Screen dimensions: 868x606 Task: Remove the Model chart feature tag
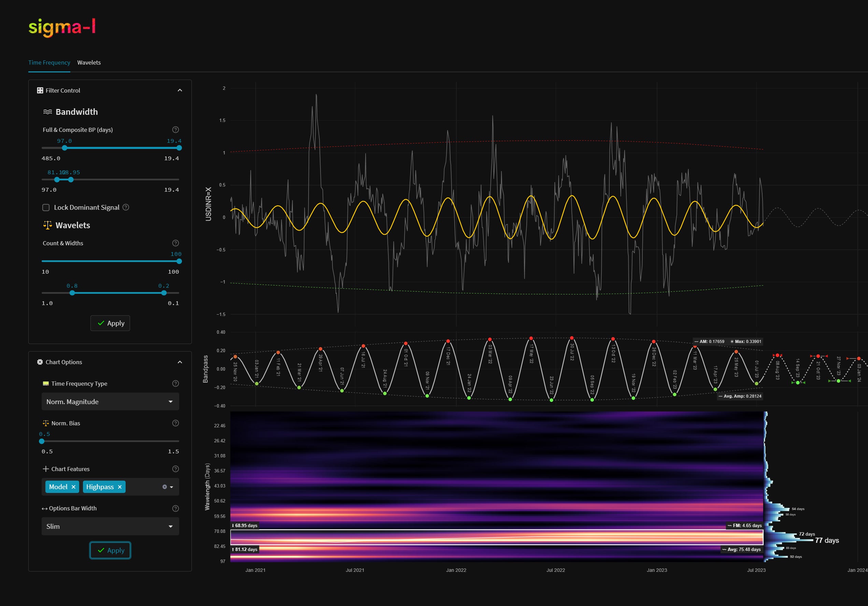(73, 487)
